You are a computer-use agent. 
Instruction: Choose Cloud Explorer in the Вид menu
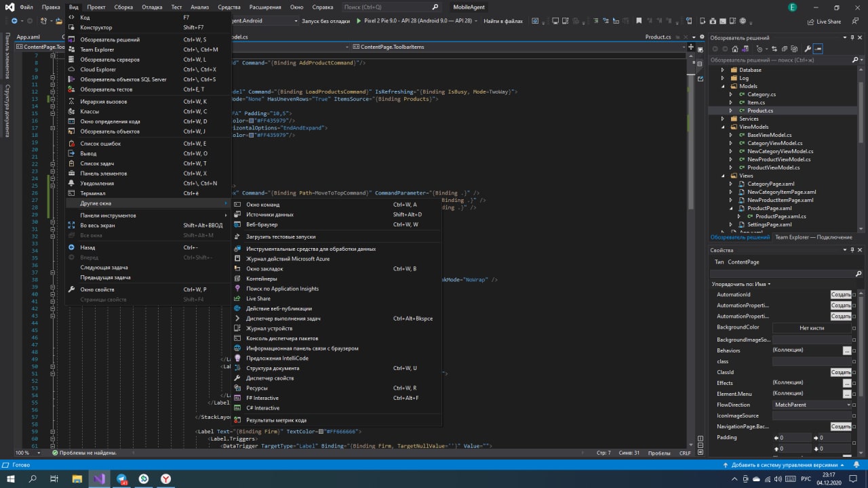pyautogui.click(x=148, y=69)
